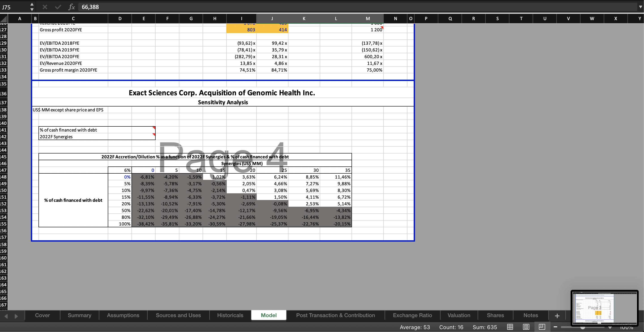644x332 pixels.
Task: Select the 600,20 x multiple cell
Action: click(367, 57)
